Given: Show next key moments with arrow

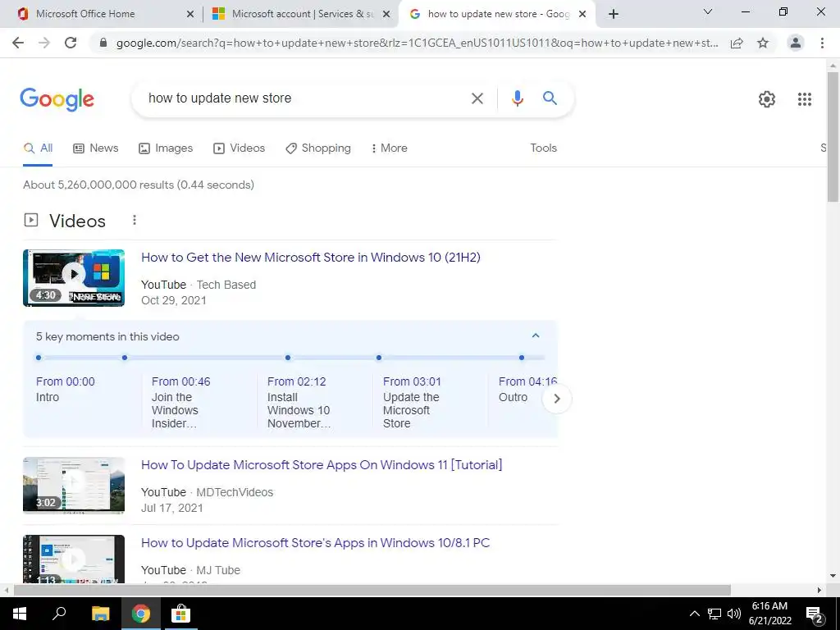Looking at the screenshot, I should 557,399.
